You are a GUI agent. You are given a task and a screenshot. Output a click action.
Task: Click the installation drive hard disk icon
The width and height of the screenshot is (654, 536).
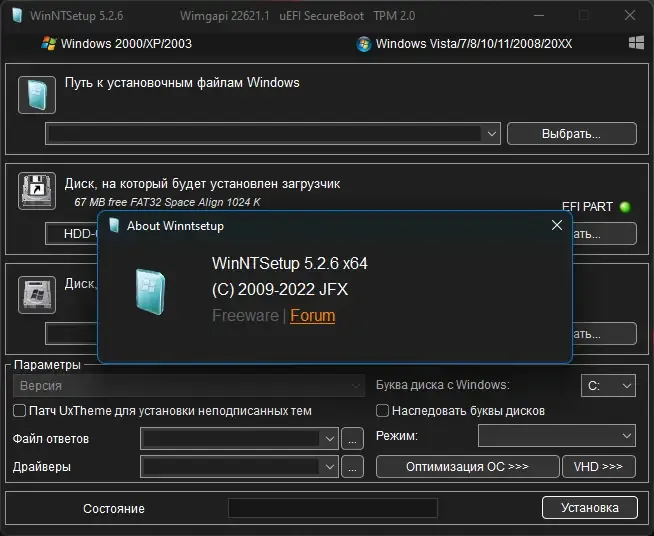point(37,295)
